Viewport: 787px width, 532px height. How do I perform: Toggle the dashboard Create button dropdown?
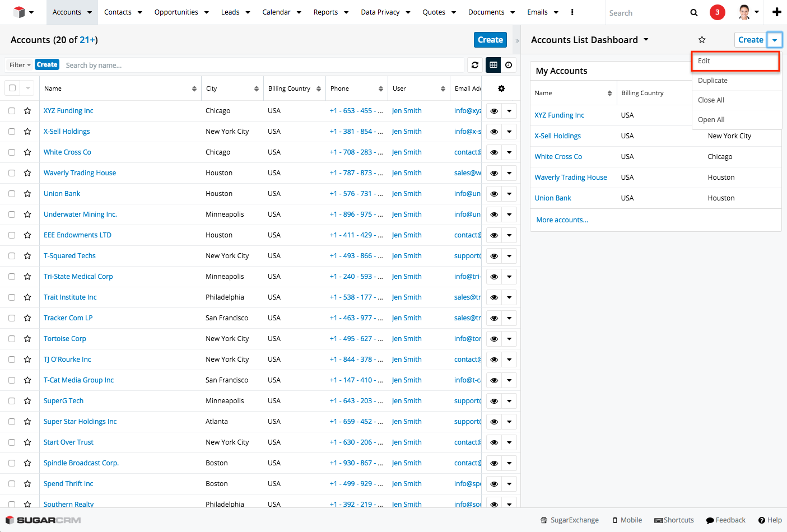tap(775, 40)
